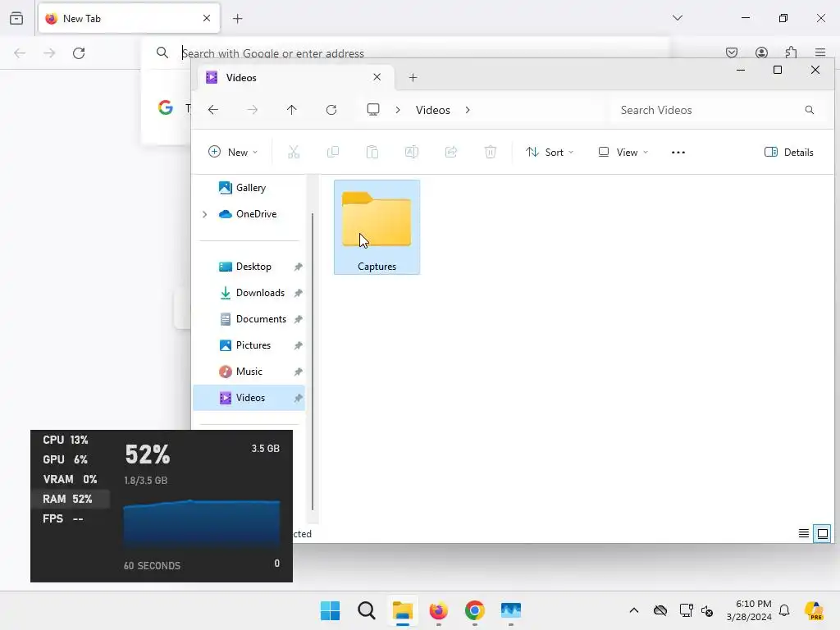Image resolution: width=840 pixels, height=630 pixels.
Task: Open Pictures in the navigation pane
Action: click(x=249, y=345)
